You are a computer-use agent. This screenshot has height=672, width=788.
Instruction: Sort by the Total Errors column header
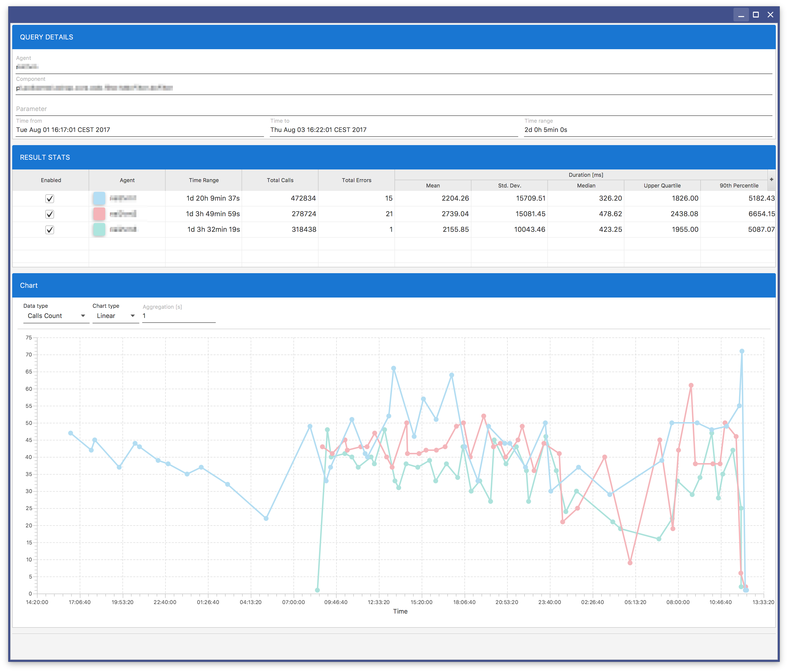tap(357, 180)
